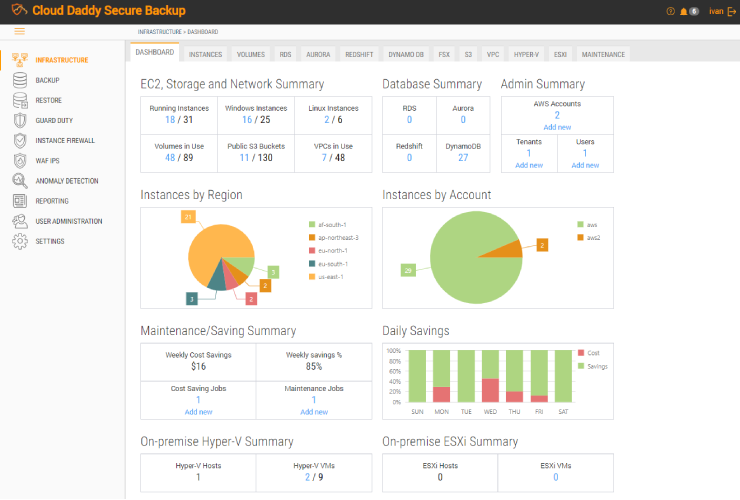Click the help question mark icon

click(670, 12)
